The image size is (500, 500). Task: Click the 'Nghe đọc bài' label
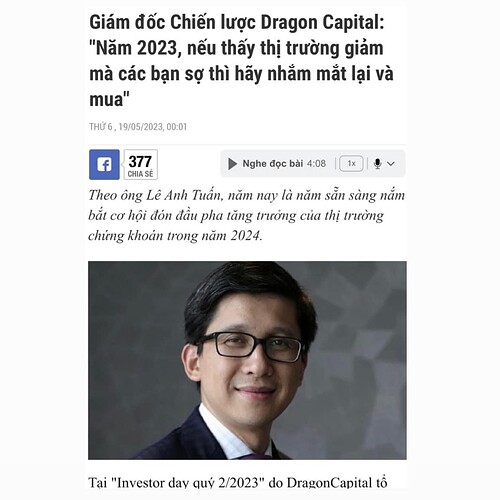[273, 164]
